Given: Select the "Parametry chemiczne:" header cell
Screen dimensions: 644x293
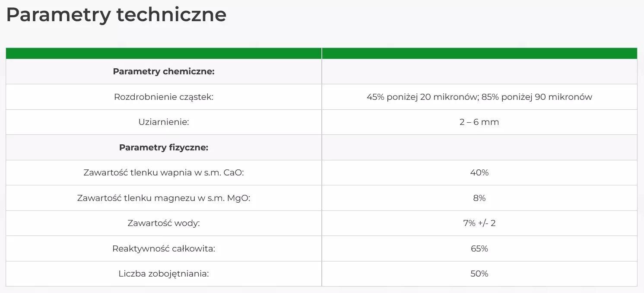Looking at the screenshot, I should point(164,71).
